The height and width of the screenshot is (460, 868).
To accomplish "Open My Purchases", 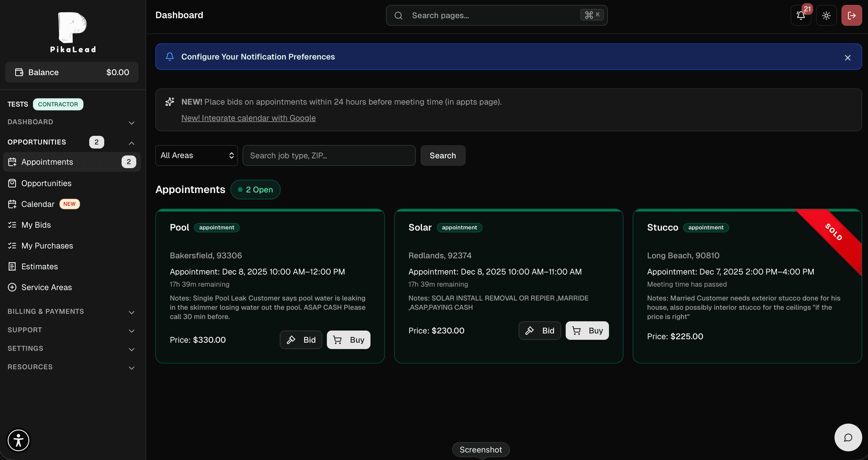I will (x=47, y=246).
